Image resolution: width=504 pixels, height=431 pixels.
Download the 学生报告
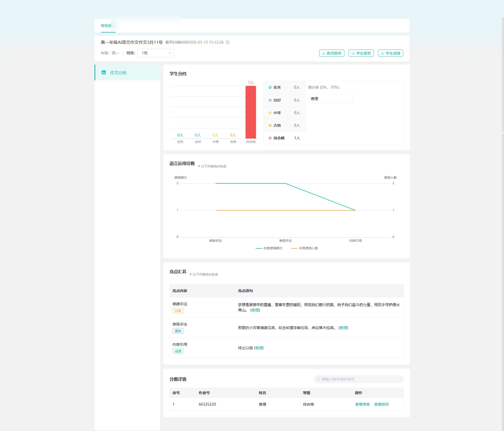click(x=361, y=53)
